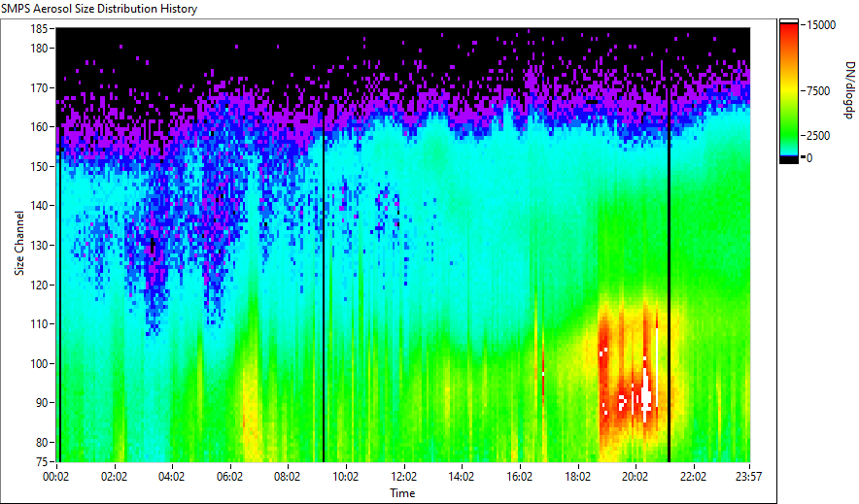859x504 pixels.
Task: Click the 04:02 time axis label
Action: [x=171, y=477]
